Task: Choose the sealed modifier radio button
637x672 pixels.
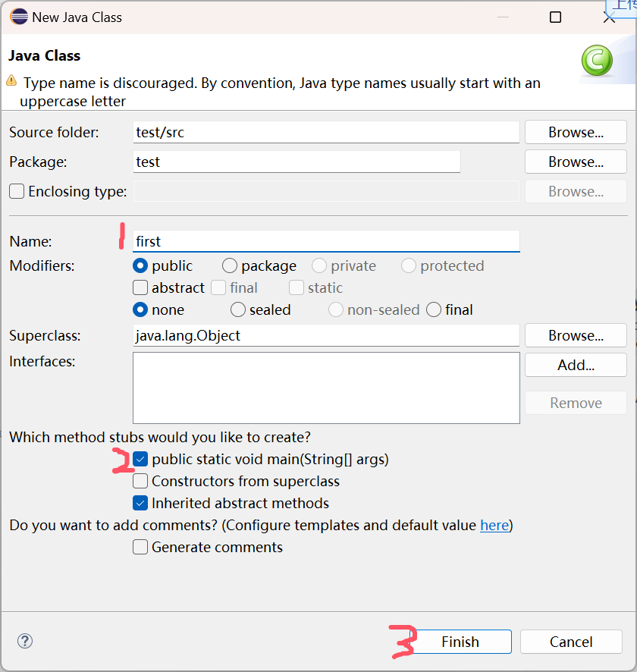Action: 238,309
